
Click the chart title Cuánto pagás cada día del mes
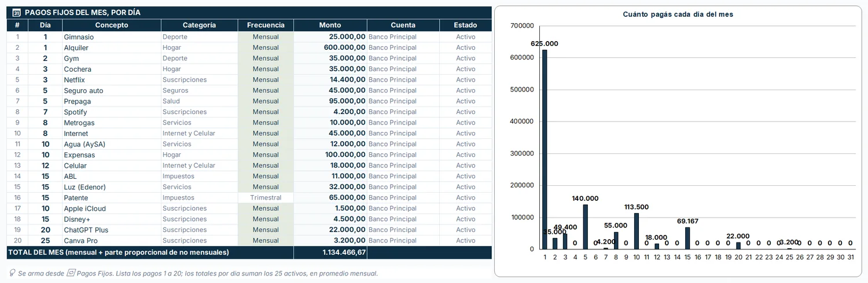(x=678, y=14)
